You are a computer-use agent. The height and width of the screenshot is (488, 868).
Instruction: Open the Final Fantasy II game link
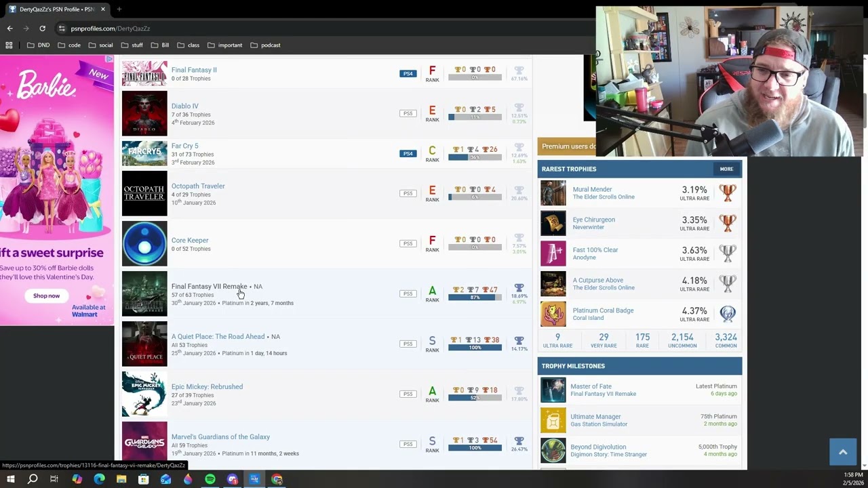tap(194, 70)
